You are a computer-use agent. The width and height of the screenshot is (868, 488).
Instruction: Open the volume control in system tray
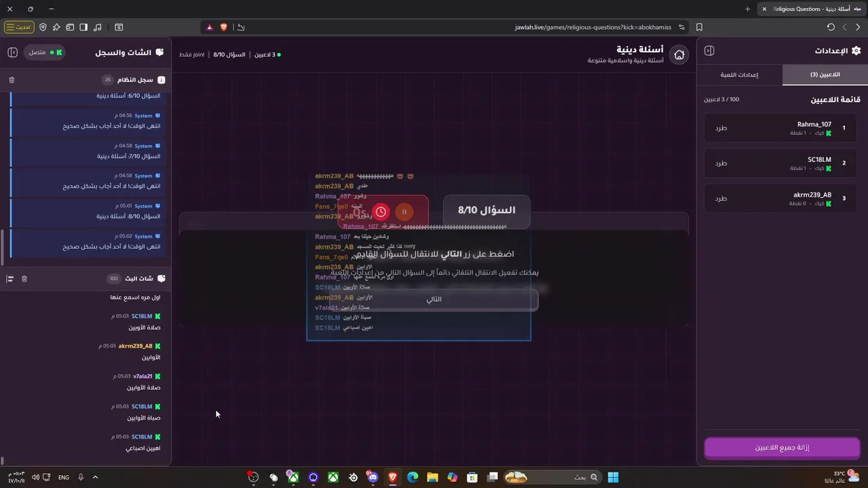point(35,477)
